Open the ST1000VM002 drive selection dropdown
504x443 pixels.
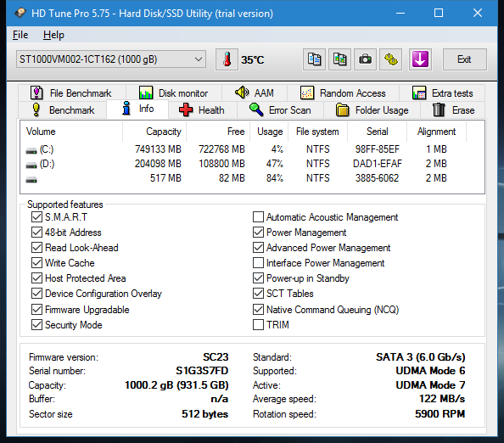pos(111,59)
